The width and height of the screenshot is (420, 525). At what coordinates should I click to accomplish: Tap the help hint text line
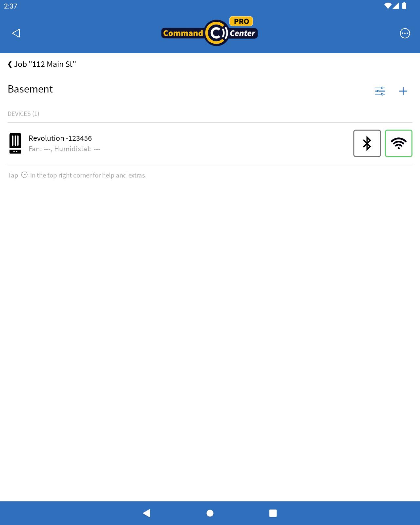coord(77,175)
